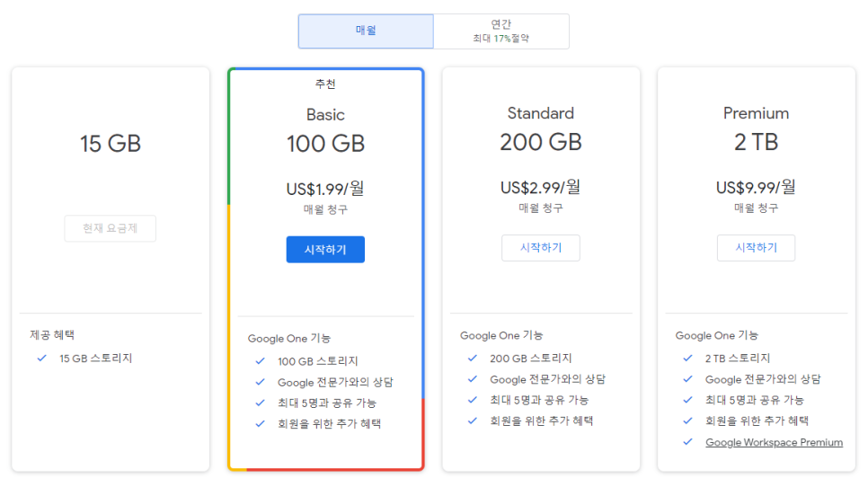Select the 100 GB storage heading
This screenshot has height=487, width=868.
[x=325, y=144]
